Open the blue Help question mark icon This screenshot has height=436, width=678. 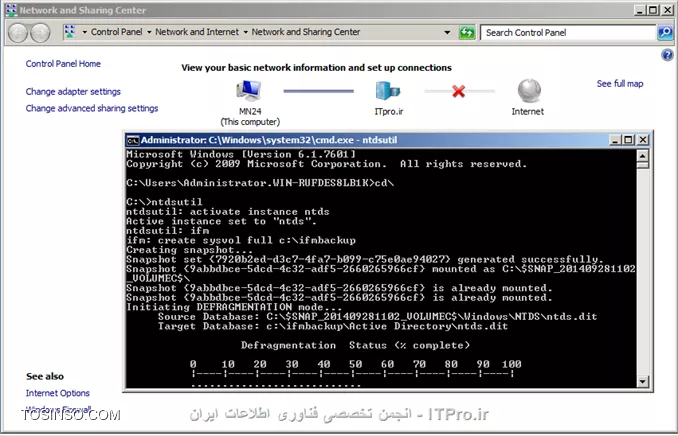(667, 55)
